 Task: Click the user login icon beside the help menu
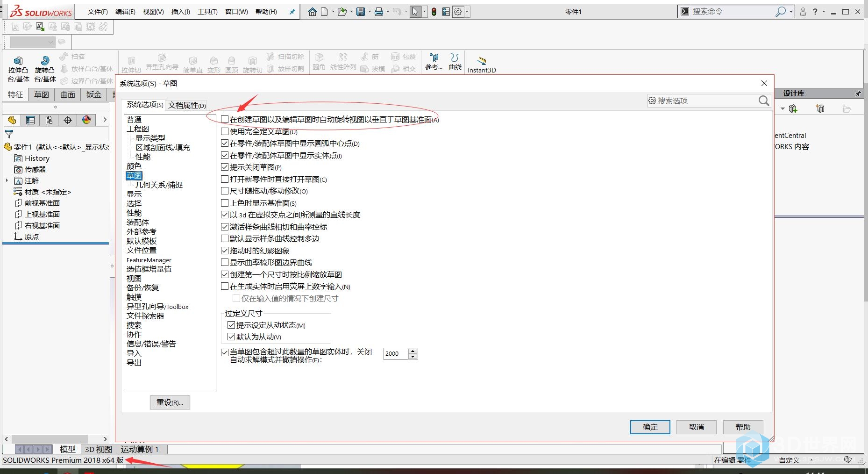pyautogui.click(x=803, y=12)
